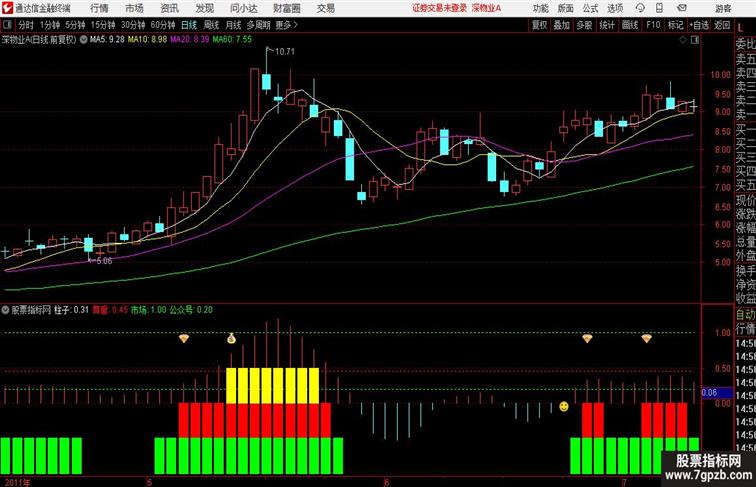Open the 公式 menu

590,8
